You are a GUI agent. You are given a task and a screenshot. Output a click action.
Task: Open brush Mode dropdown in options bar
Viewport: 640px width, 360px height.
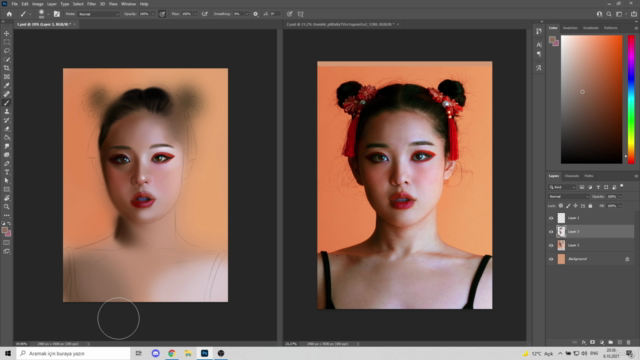point(98,14)
